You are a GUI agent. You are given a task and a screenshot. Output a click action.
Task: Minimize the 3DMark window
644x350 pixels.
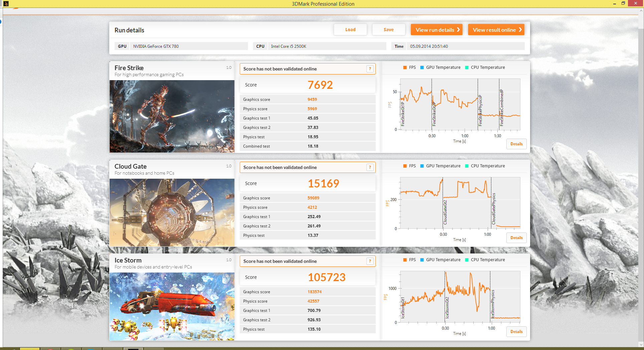click(x=614, y=4)
